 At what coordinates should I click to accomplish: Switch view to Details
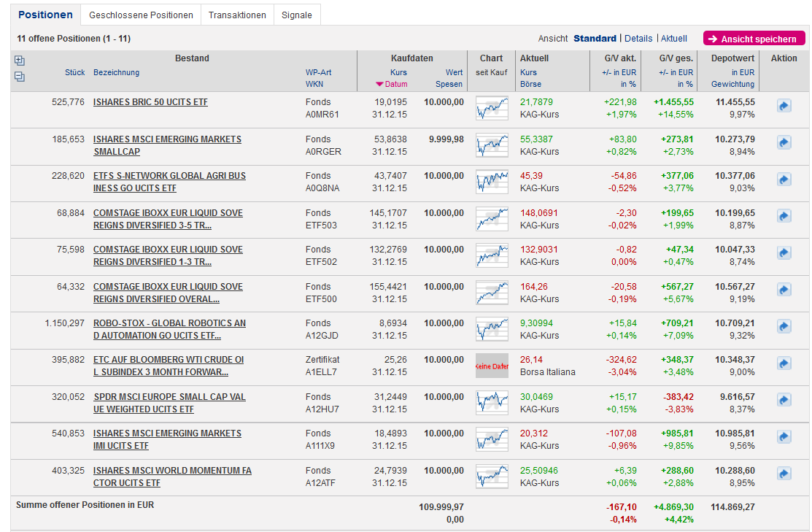click(x=638, y=39)
